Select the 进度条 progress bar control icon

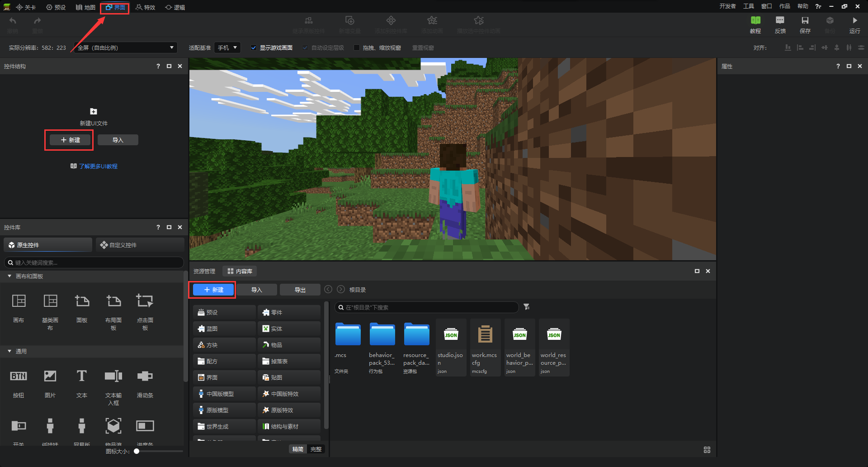click(145, 426)
